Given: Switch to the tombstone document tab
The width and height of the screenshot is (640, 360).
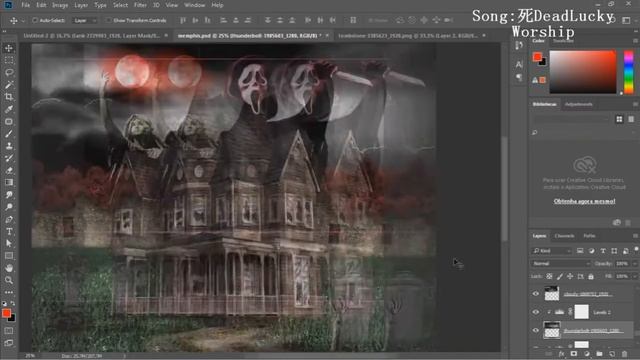Looking at the screenshot, I should pyautogui.click(x=408, y=36).
